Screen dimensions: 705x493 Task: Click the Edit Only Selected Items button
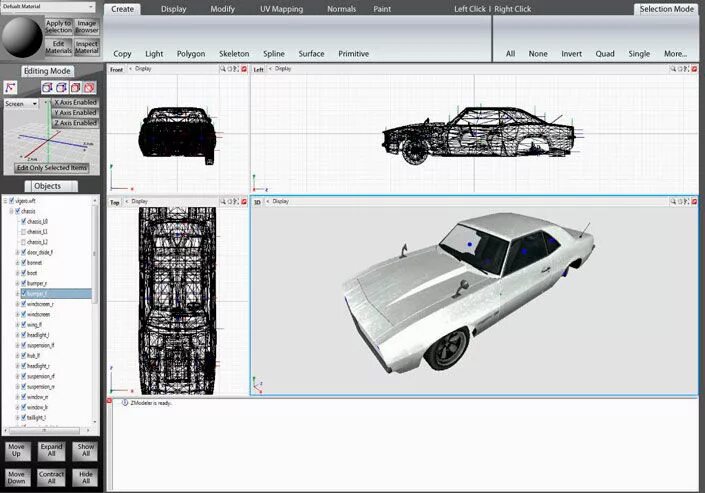pos(51,168)
